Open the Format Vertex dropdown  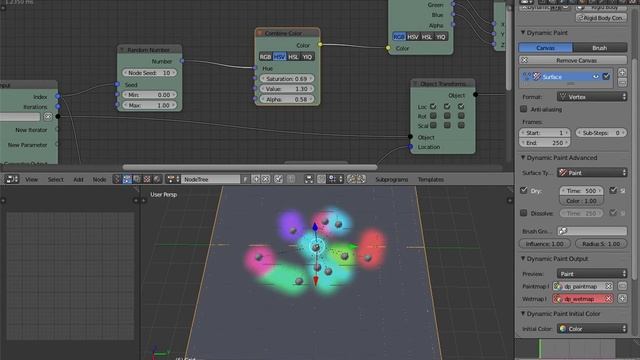pos(592,97)
